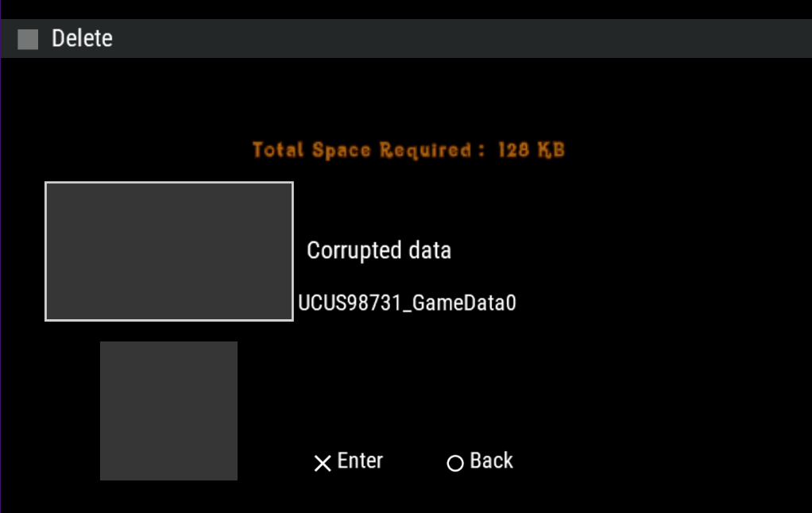Select the large highlighted save data thumbnail
The image size is (812, 513).
coord(169,251)
